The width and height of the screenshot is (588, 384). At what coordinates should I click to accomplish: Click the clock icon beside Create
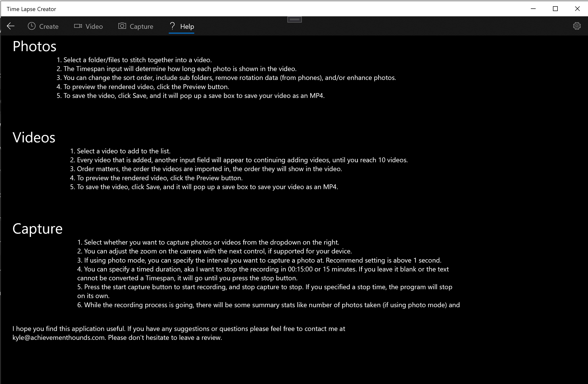click(x=32, y=26)
